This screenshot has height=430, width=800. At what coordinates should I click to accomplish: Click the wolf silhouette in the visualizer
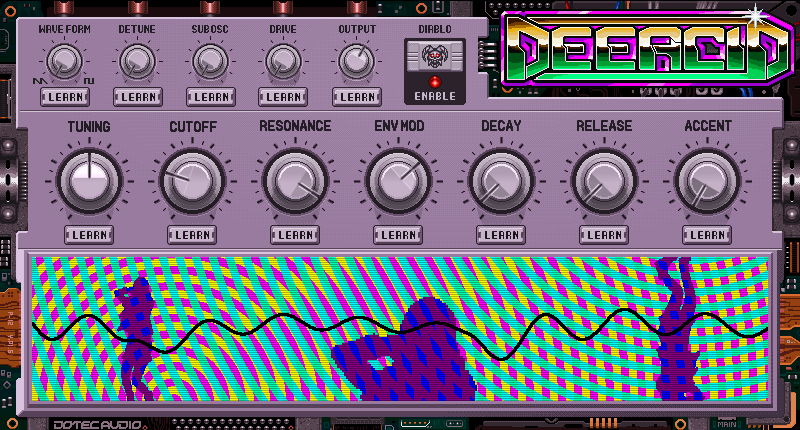(x=134, y=338)
